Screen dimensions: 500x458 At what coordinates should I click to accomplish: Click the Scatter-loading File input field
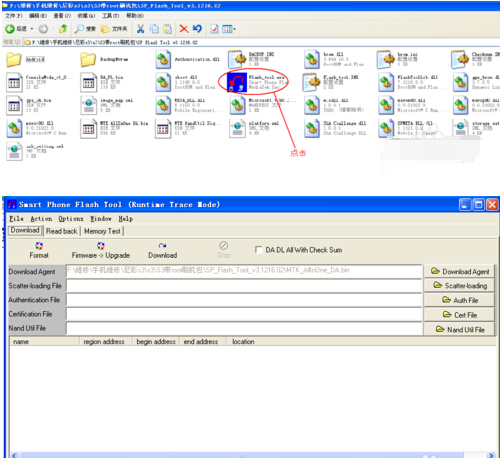click(244, 286)
